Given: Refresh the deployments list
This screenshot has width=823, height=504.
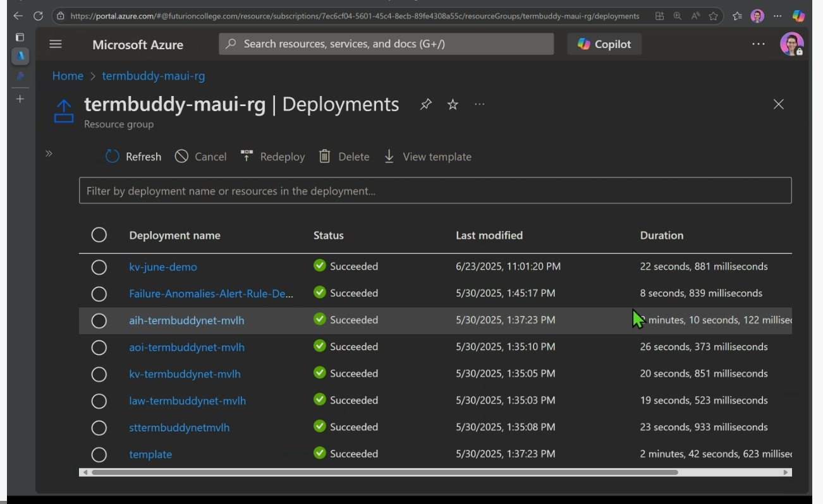Looking at the screenshot, I should [x=133, y=157].
